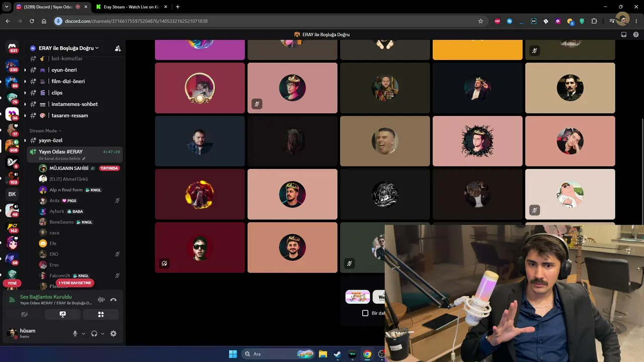Open Steam from the taskbar
Viewport: 644px width, 362px height.
click(337, 354)
